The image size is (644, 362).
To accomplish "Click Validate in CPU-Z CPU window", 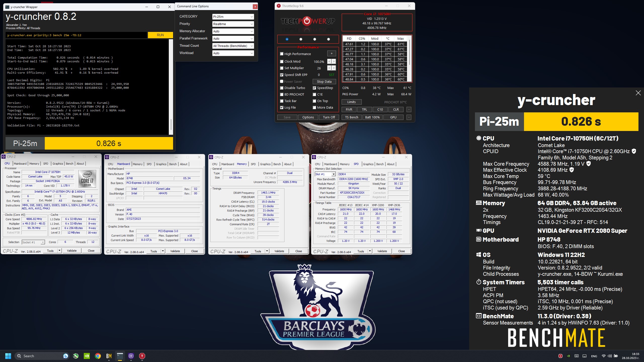I will click(72, 251).
